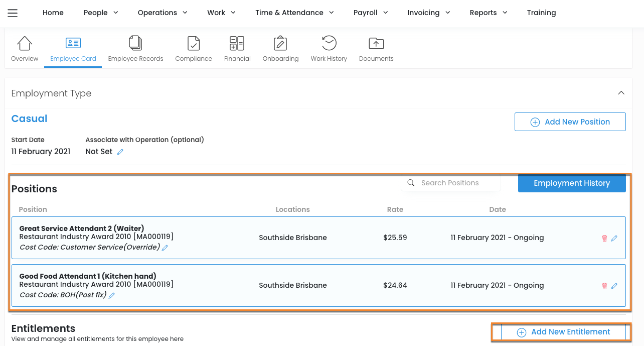
Task: Open the Work History clock icon
Action: (329, 44)
